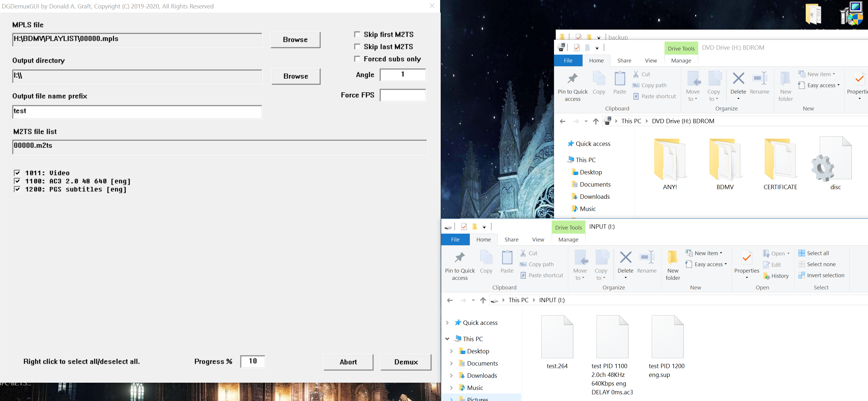
Task: Click into the Angle input field
Action: [403, 75]
